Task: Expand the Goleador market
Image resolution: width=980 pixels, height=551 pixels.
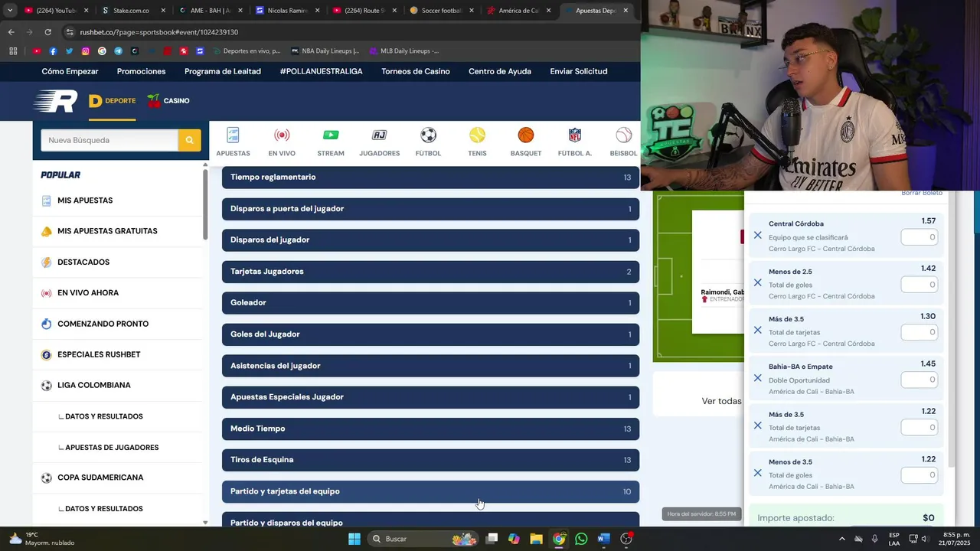Action: click(430, 303)
